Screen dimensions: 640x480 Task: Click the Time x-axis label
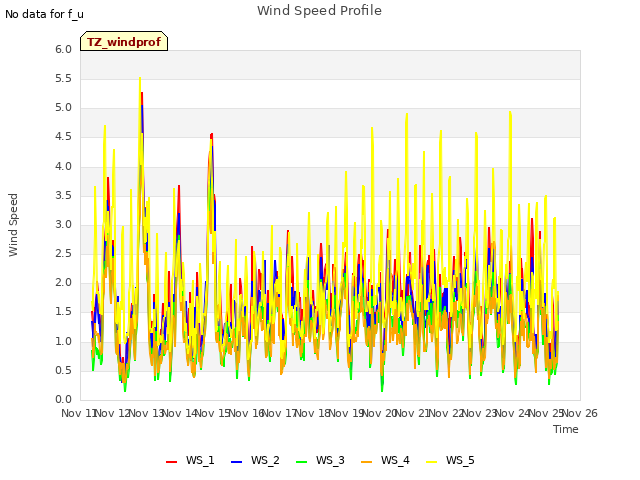point(566,429)
